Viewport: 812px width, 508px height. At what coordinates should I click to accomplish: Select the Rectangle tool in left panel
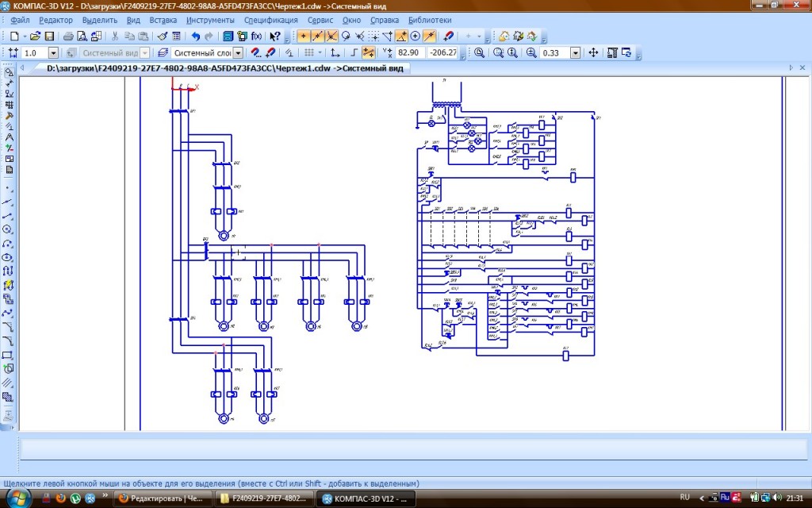[8, 355]
